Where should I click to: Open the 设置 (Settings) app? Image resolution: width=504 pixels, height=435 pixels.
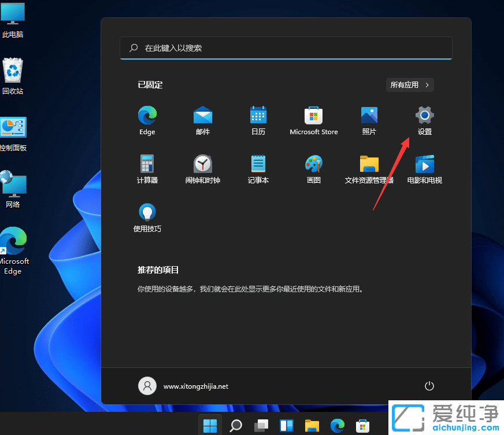click(x=424, y=115)
